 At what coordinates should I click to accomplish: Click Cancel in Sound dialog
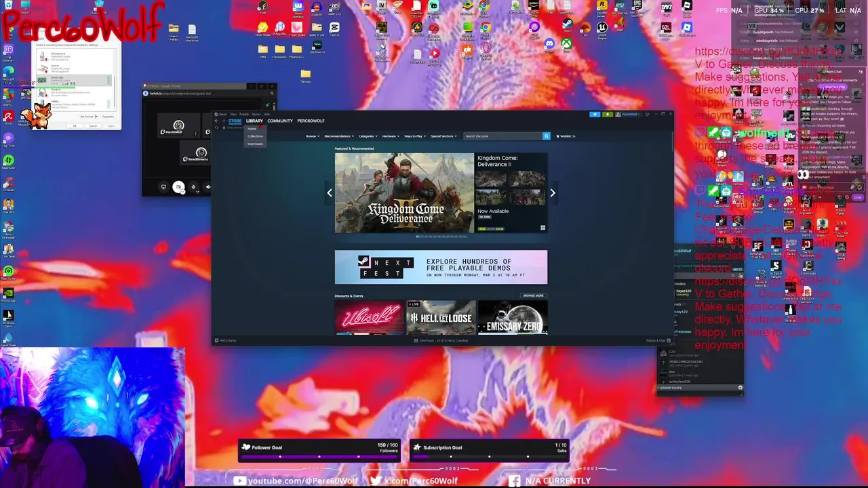click(x=93, y=126)
